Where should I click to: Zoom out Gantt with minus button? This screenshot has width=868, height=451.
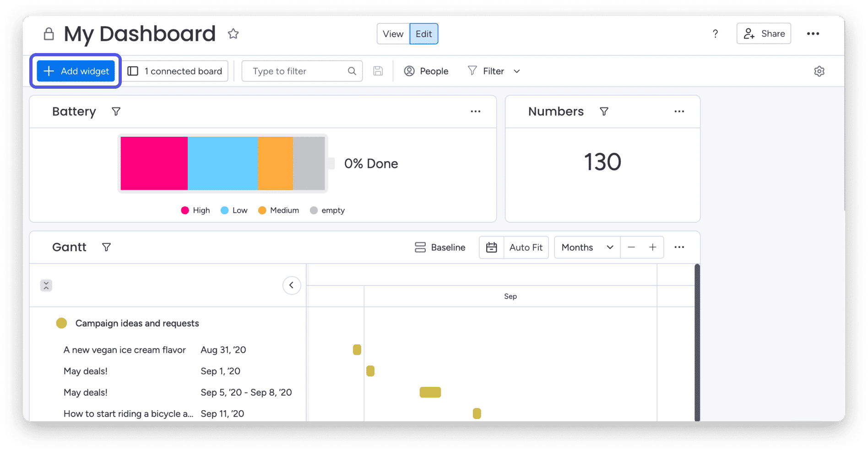(x=631, y=247)
